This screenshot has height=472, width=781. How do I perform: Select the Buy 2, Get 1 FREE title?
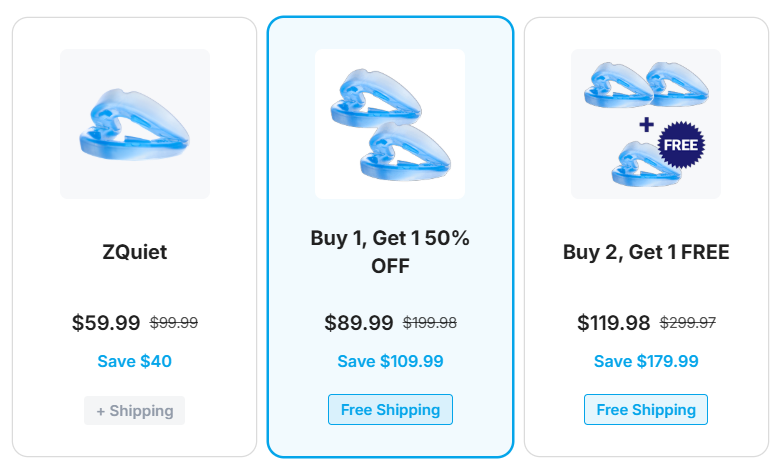(x=646, y=252)
